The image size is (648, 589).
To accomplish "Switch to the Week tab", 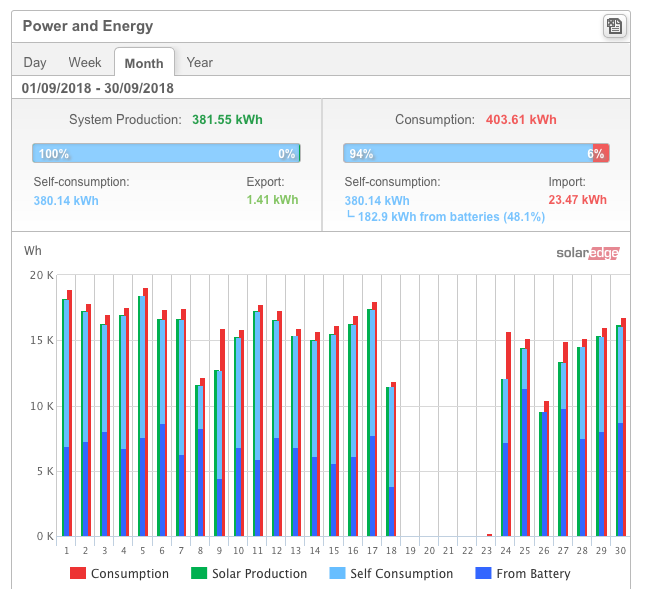I will pyautogui.click(x=85, y=62).
